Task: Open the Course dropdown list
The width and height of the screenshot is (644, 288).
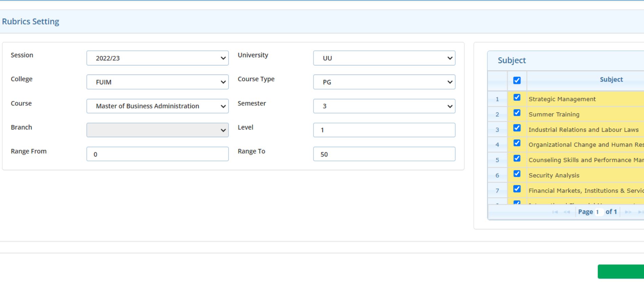Action: (157, 106)
